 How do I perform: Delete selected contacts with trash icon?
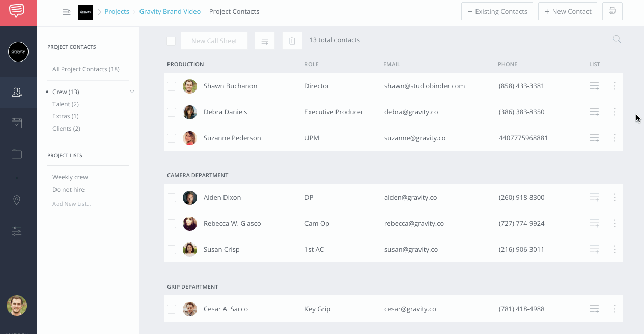tap(292, 41)
